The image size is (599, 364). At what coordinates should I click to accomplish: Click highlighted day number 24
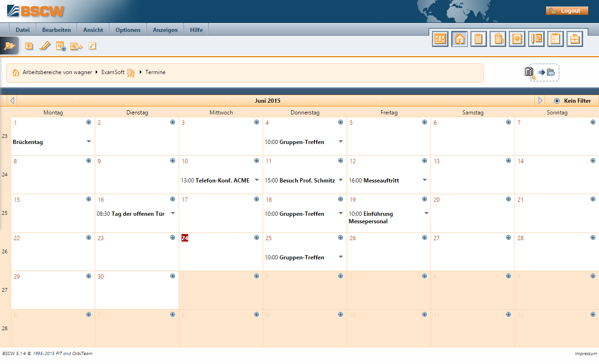[185, 238]
